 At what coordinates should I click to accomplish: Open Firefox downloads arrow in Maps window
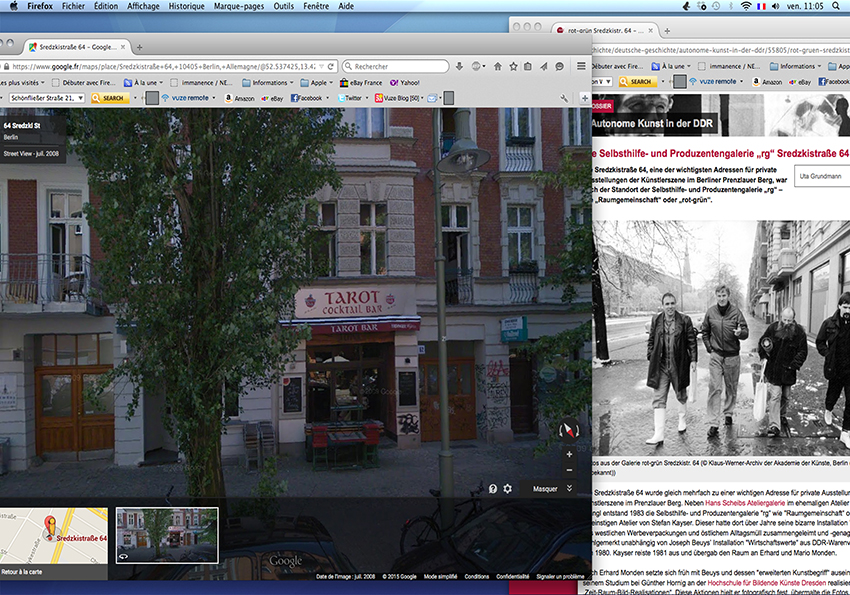click(459, 67)
